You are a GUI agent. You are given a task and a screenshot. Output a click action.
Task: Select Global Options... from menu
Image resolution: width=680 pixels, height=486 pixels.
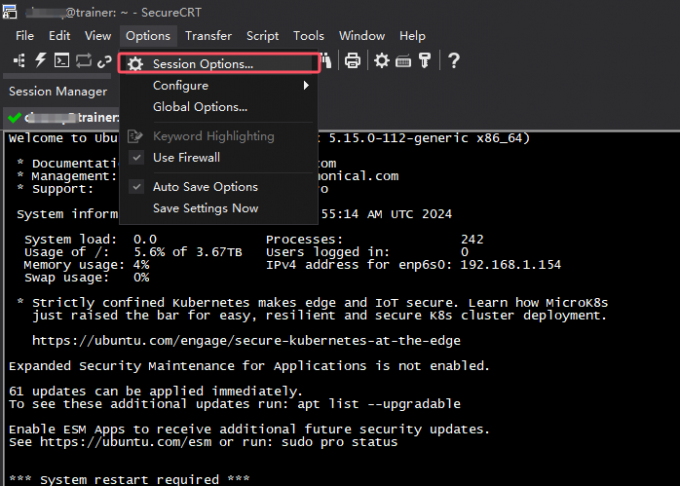click(219, 107)
